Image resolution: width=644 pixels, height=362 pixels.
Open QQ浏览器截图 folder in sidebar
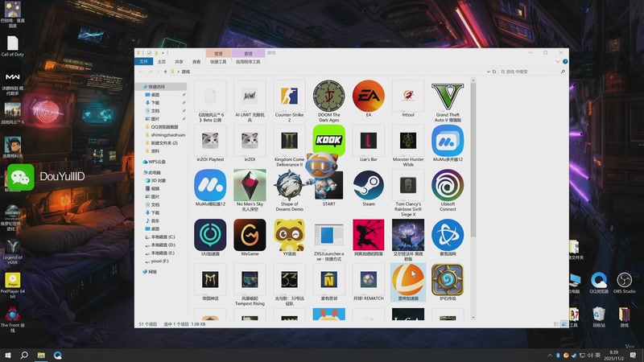click(x=164, y=127)
